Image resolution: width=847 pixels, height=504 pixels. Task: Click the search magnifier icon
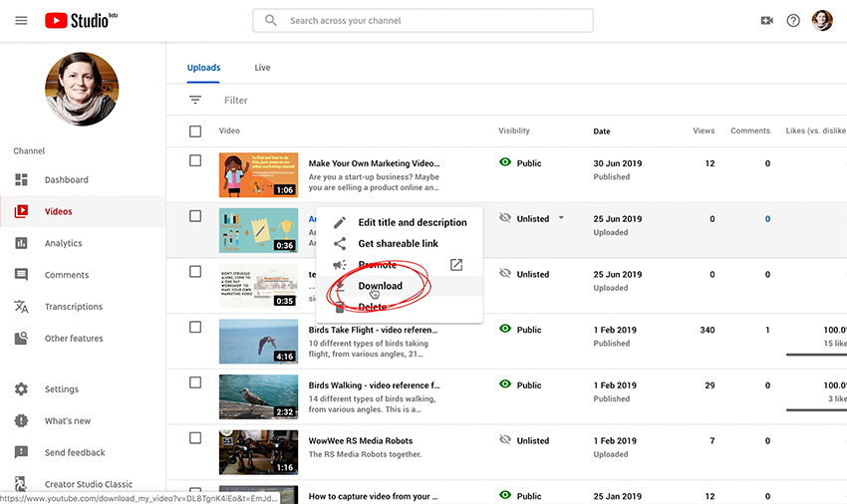click(x=271, y=21)
